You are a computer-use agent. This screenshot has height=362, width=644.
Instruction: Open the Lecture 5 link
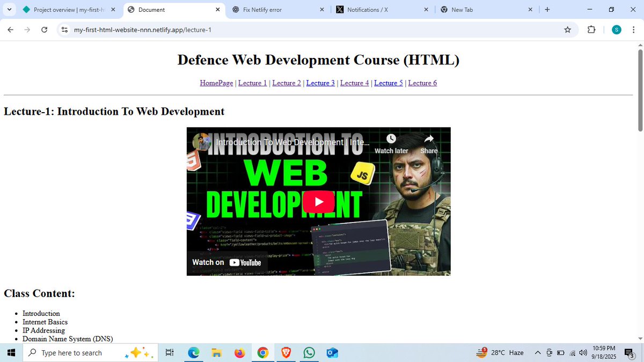click(x=389, y=83)
